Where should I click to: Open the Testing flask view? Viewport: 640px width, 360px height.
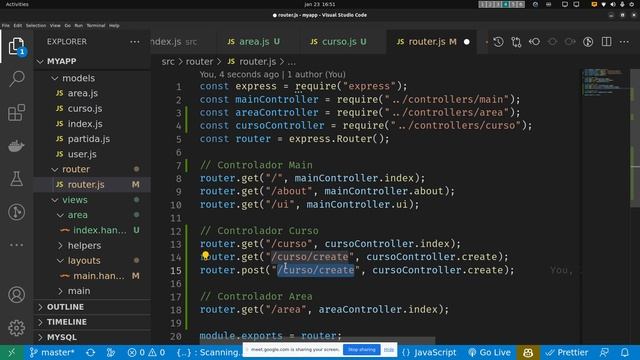click(x=16, y=179)
